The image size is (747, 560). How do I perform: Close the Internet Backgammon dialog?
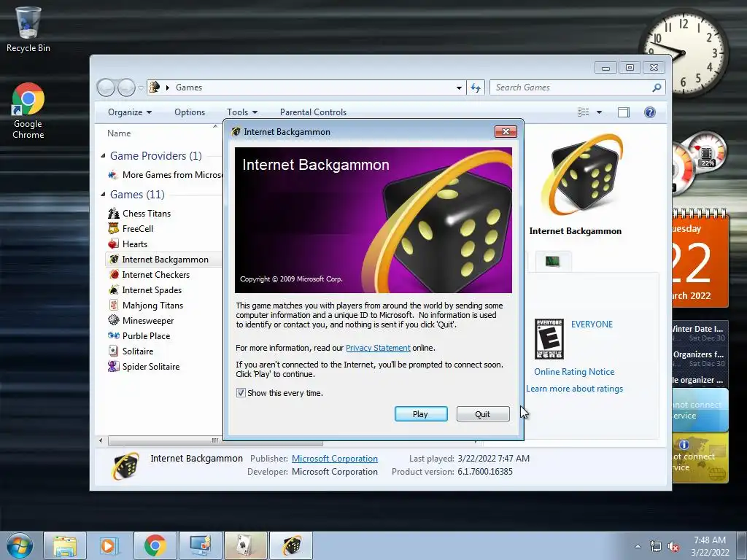[506, 132]
